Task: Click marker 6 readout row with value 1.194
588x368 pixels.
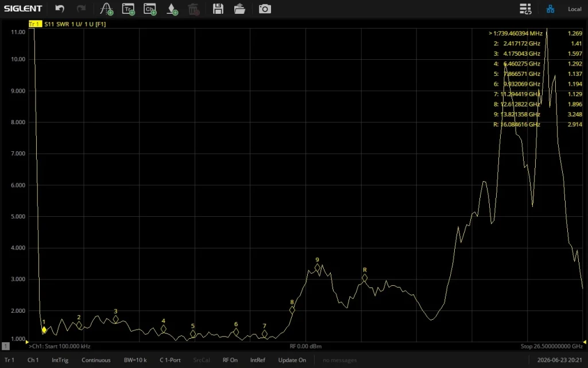Action: click(x=537, y=84)
